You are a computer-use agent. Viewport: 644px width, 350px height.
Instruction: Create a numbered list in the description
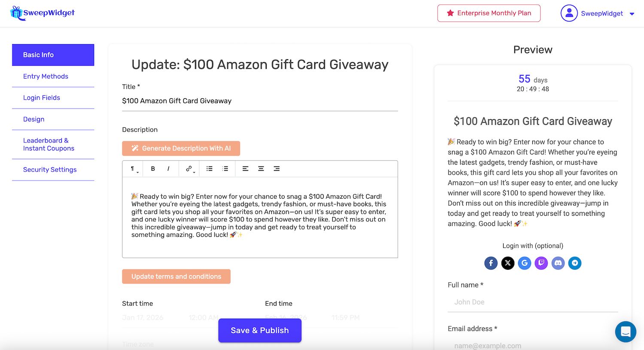(x=225, y=169)
